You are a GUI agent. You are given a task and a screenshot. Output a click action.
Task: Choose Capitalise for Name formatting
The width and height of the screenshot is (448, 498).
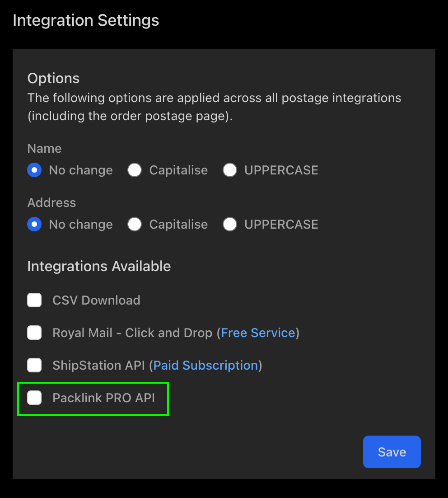point(135,170)
